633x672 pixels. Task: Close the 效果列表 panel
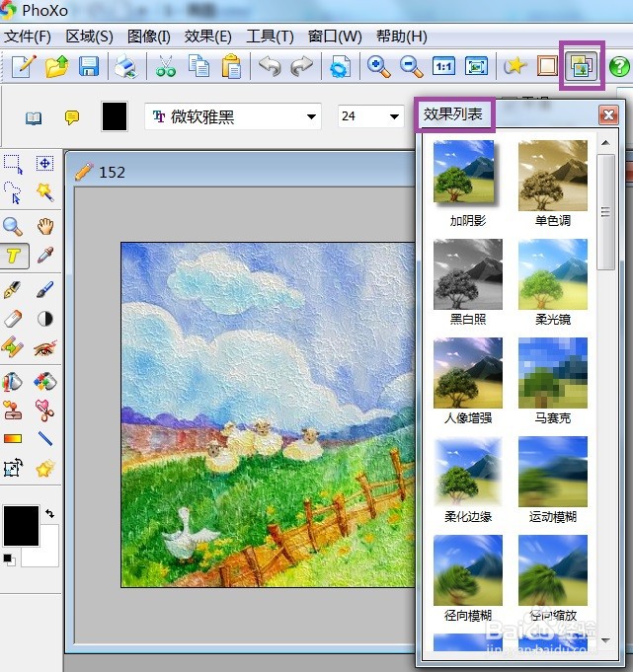pyautogui.click(x=608, y=114)
